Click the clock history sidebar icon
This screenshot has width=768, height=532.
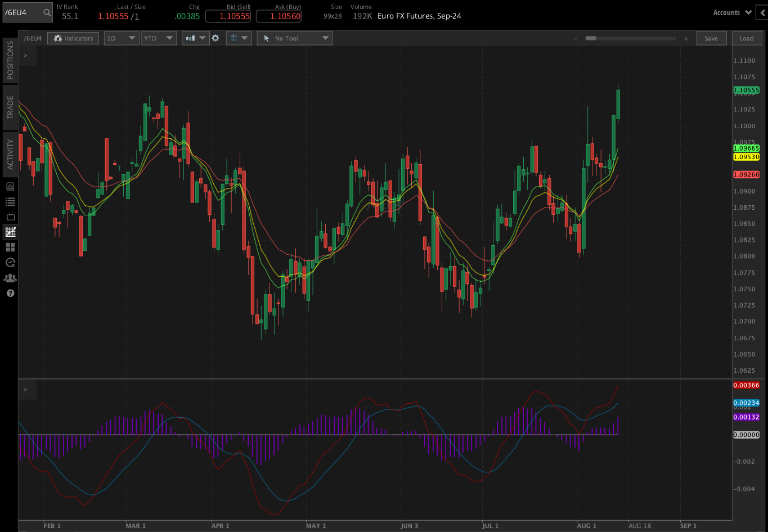tap(10, 262)
